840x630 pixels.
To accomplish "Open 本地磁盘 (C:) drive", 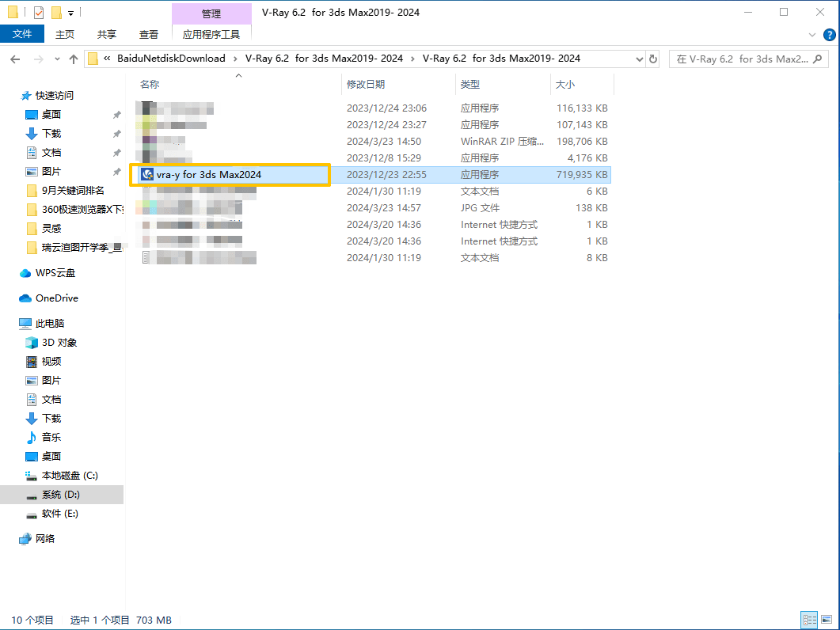I will click(62, 475).
